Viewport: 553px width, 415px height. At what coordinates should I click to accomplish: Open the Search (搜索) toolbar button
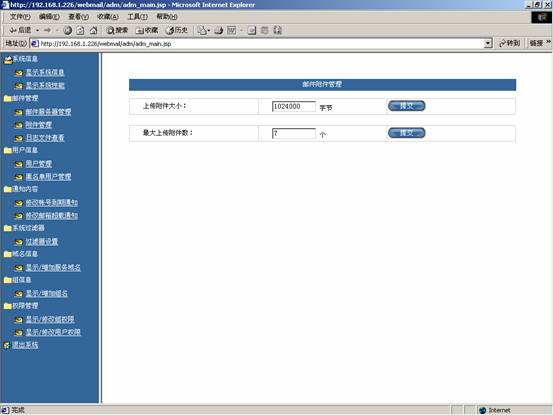[x=117, y=31]
